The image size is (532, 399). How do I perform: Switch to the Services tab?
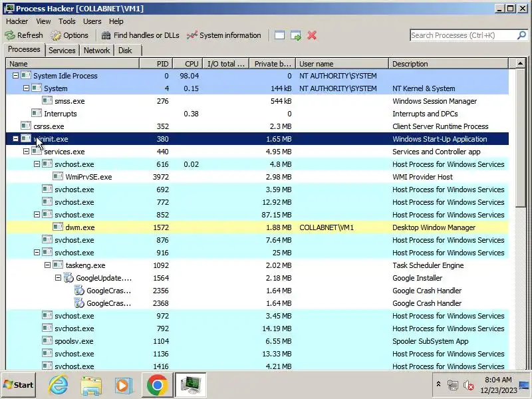[x=62, y=51]
